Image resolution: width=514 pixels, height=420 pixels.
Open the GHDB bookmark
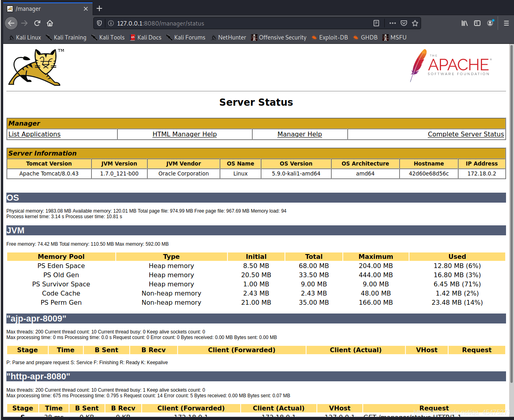click(x=365, y=37)
